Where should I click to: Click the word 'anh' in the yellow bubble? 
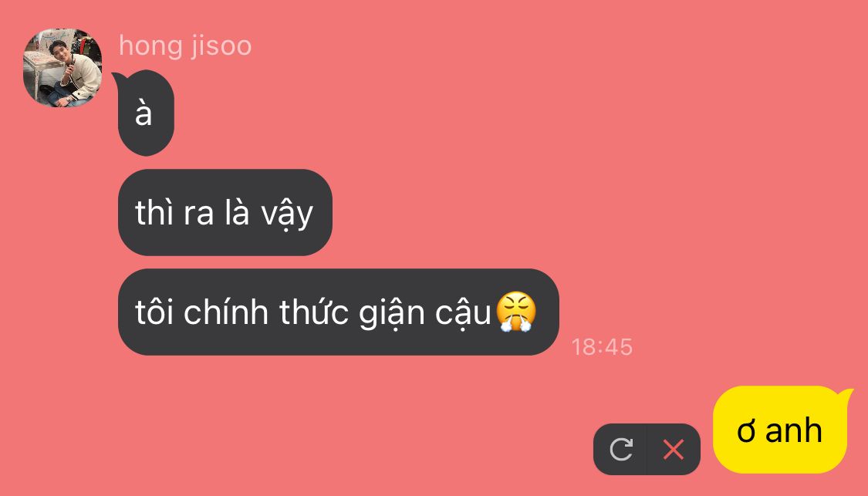click(x=793, y=430)
